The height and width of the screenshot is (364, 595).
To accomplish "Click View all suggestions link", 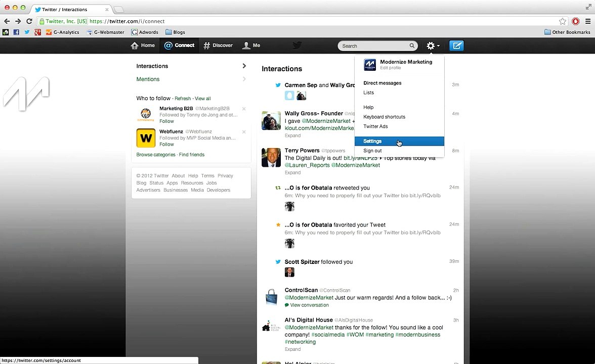I will click(x=202, y=99).
